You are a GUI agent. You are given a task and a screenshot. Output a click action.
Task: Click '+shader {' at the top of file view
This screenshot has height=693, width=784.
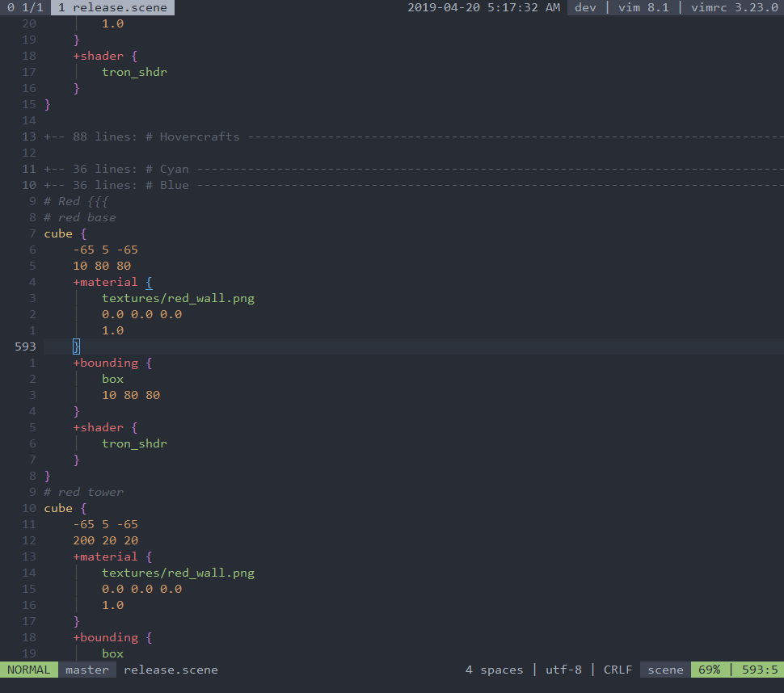click(105, 56)
